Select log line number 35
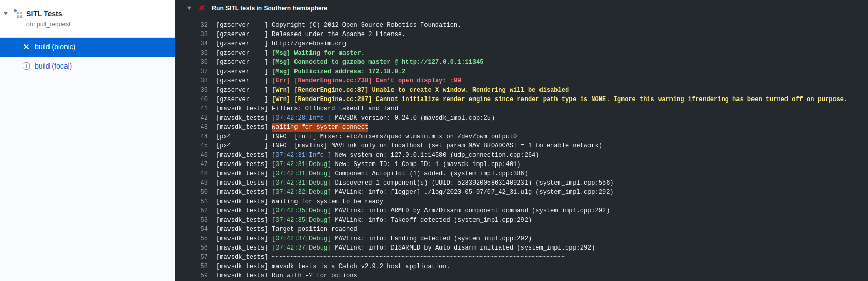The height and width of the screenshot is (281, 868). tap(204, 53)
